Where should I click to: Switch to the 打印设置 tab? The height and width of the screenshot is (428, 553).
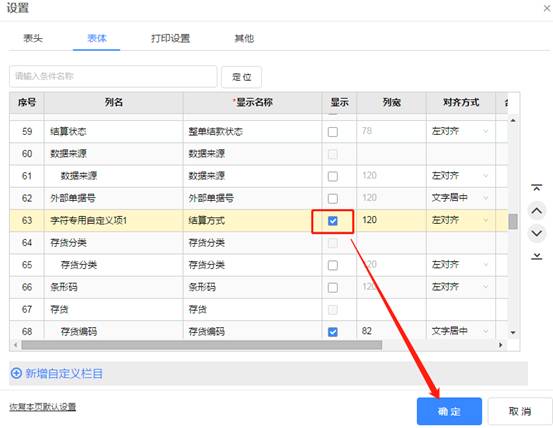(x=170, y=38)
